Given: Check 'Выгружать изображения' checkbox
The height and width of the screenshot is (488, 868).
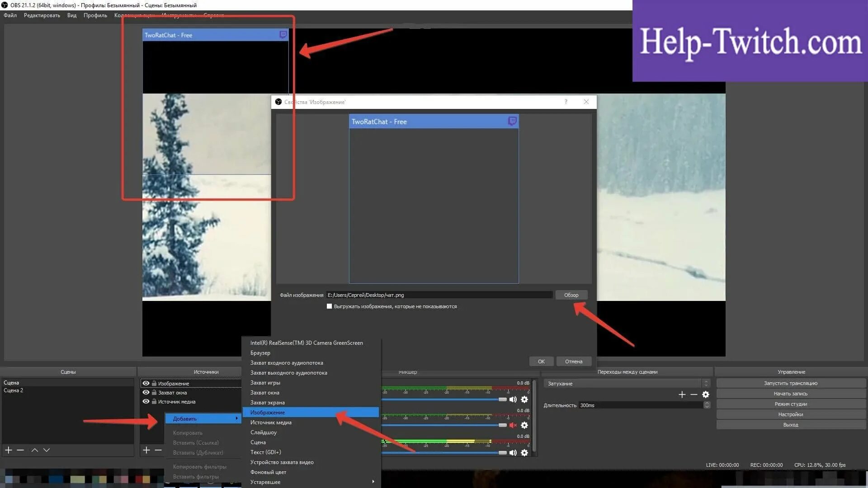Looking at the screenshot, I should 329,306.
